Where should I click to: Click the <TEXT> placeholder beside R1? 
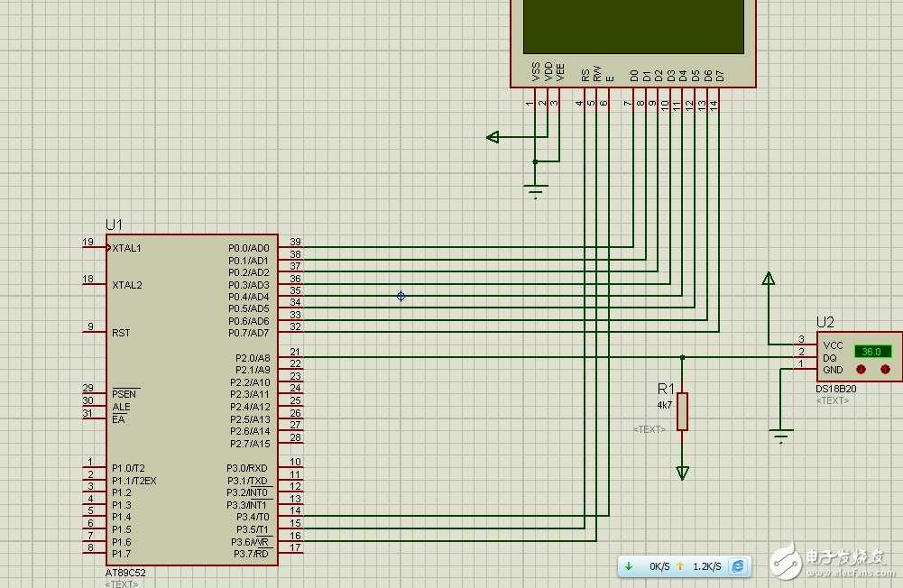[649, 429]
